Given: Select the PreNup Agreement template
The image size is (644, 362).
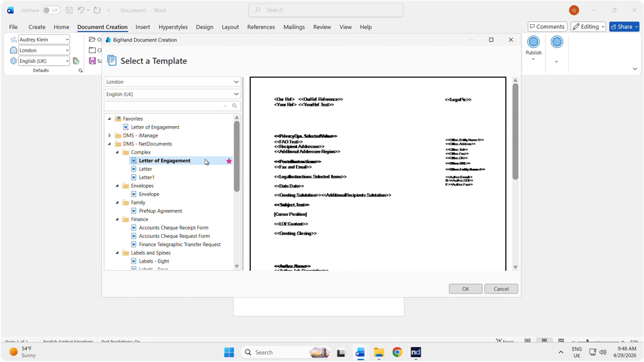Looking at the screenshot, I should coord(160,211).
